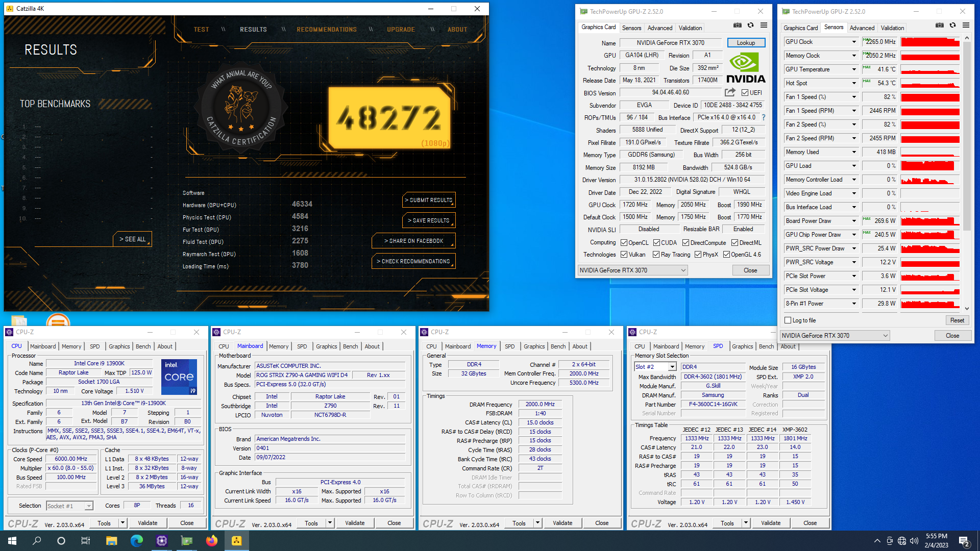The image size is (980, 551).
Task: Click the Intel Core i9 logo in CPU-Z
Action: pos(179,377)
